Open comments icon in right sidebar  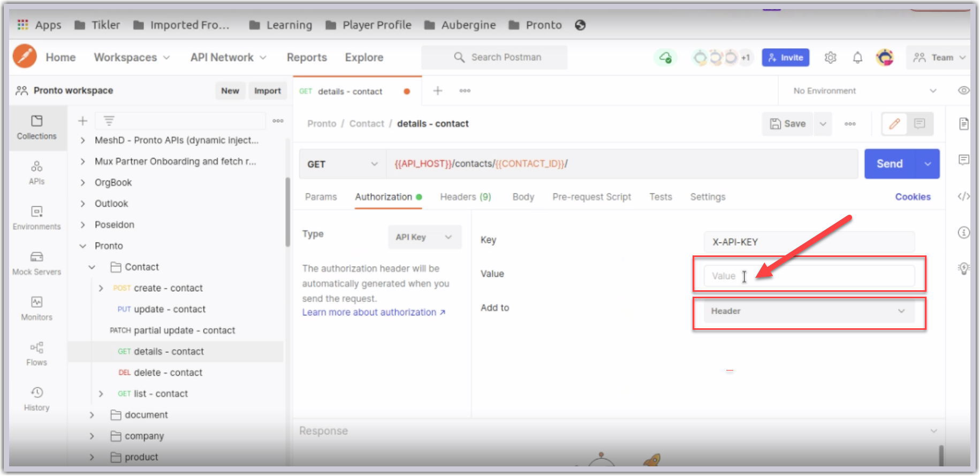[963, 160]
